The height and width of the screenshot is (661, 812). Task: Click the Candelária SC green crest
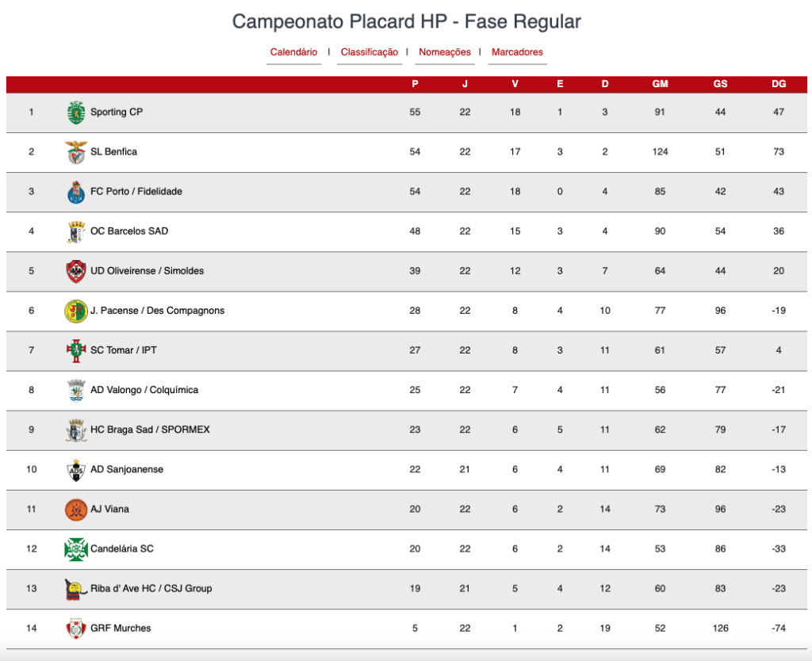[x=76, y=549]
